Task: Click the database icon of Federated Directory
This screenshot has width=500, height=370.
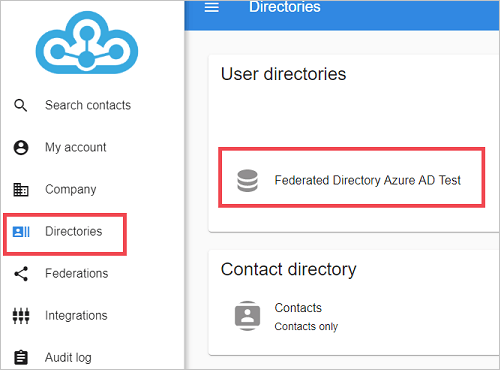Action: pyautogui.click(x=247, y=180)
